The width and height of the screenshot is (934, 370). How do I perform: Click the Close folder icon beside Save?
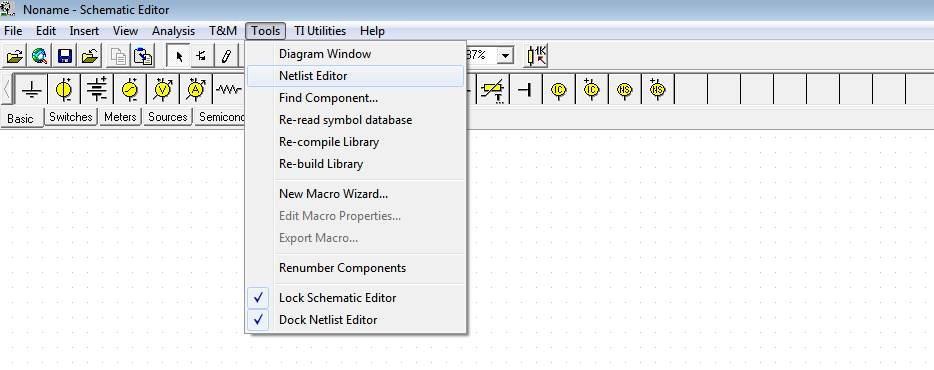point(90,57)
